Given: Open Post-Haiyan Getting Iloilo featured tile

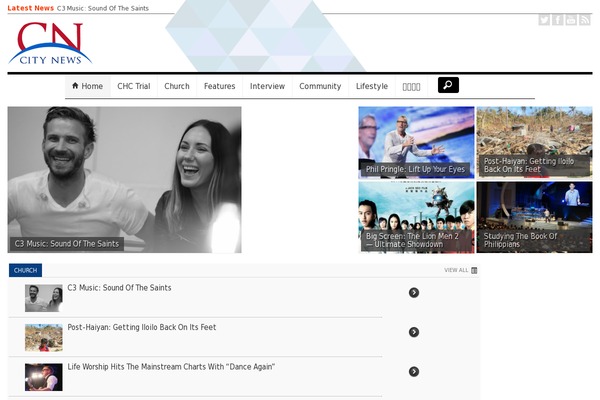Looking at the screenshot, I should 534,142.
